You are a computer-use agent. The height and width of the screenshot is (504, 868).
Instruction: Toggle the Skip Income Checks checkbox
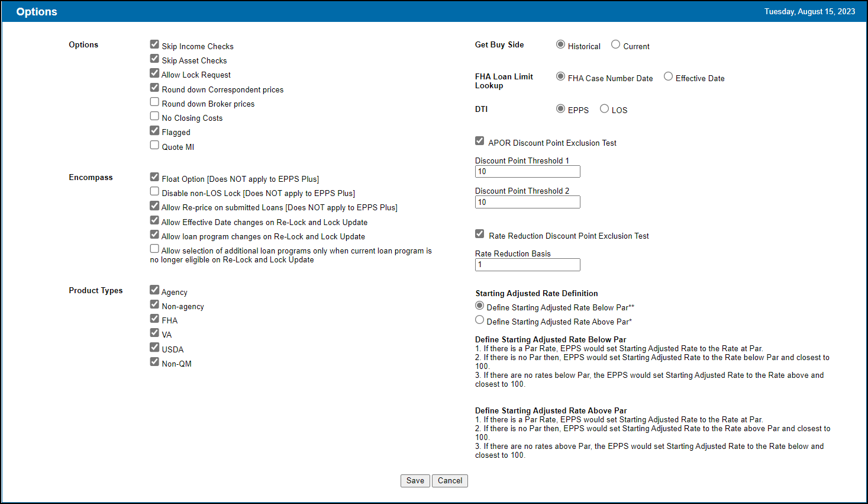click(154, 44)
